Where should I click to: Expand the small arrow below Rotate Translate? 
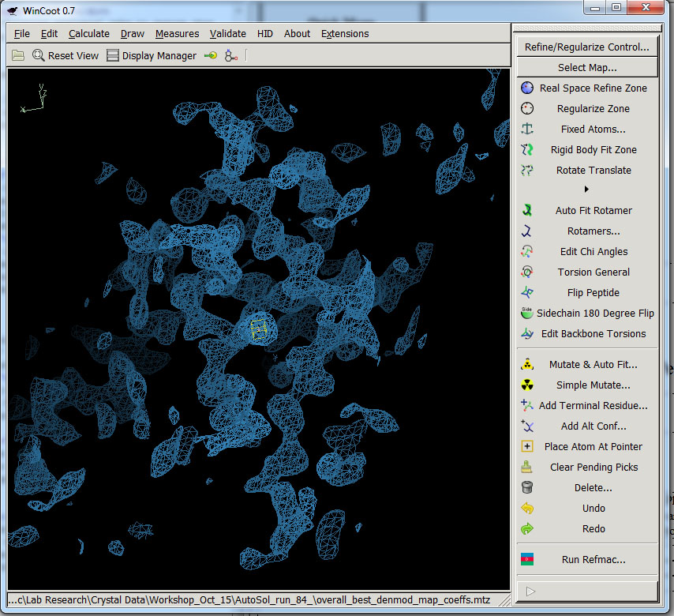point(586,190)
